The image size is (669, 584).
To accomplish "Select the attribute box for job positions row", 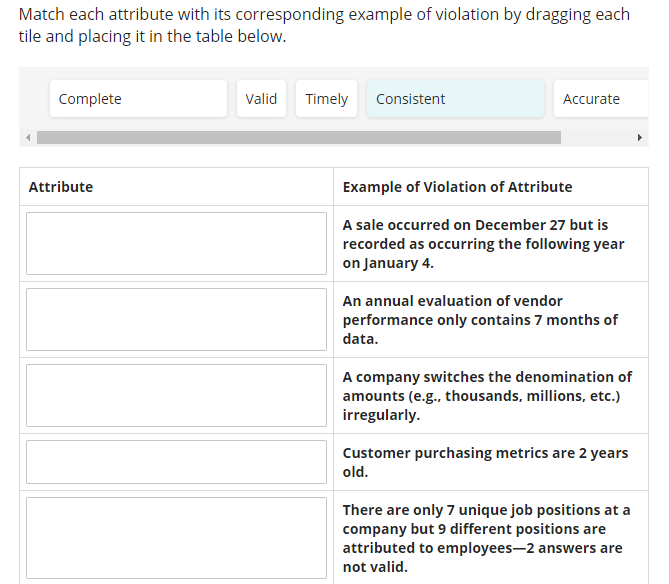I will 176,538.
